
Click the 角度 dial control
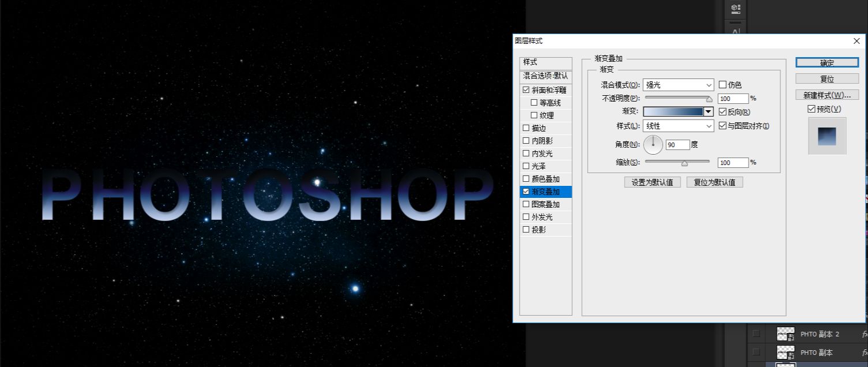(x=653, y=145)
